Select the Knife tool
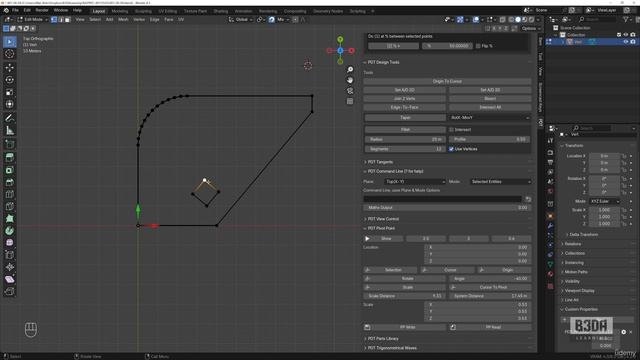Image resolution: width=640 pixels, height=360 pixels. point(10,207)
